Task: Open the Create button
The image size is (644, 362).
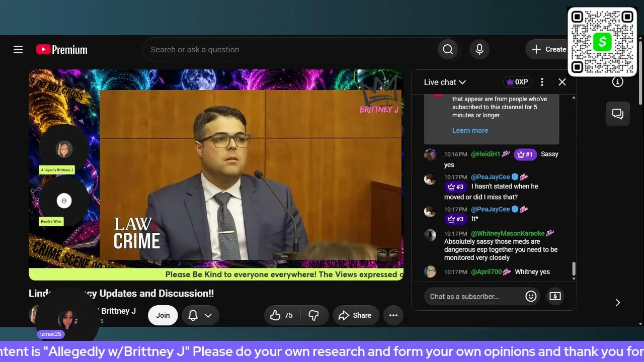Action: point(548,49)
